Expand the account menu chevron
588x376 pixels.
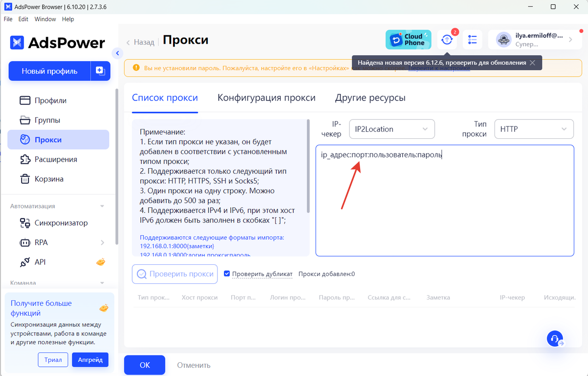(x=570, y=40)
